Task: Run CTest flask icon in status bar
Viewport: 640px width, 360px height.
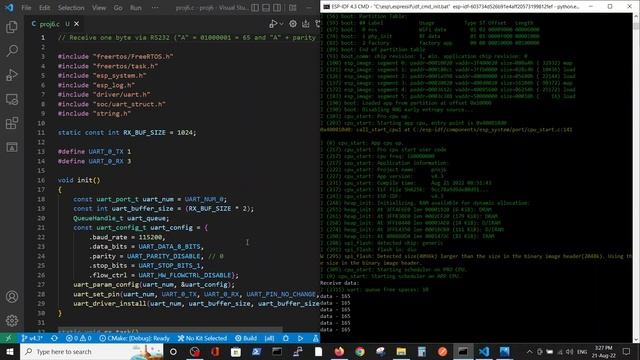Action: coord(315,338)
